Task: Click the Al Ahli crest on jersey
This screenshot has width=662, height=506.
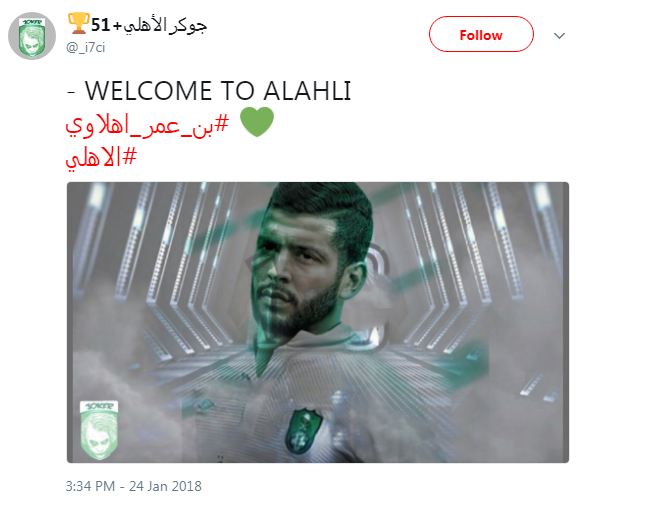Action: pos(302,430)
